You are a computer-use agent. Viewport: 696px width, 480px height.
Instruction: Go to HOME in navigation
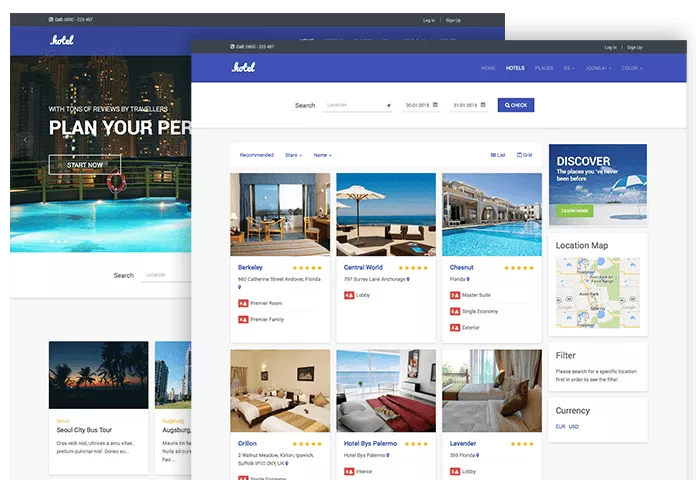pos(488,68)
